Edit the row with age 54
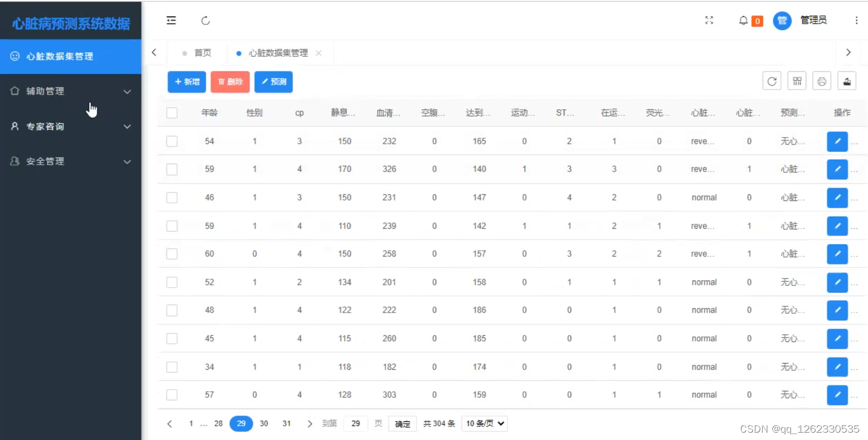The height and width of the screenshot is (440, 868). click(x=837, y=142)
